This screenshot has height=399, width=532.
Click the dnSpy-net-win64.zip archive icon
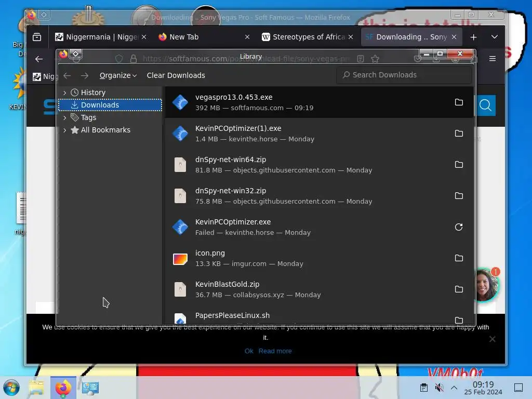click(180, 165)
